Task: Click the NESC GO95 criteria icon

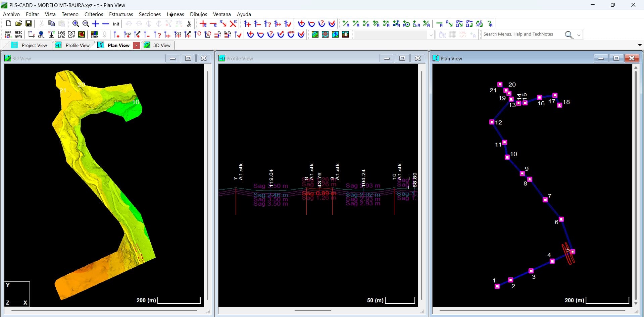Action: coord(18,35)
